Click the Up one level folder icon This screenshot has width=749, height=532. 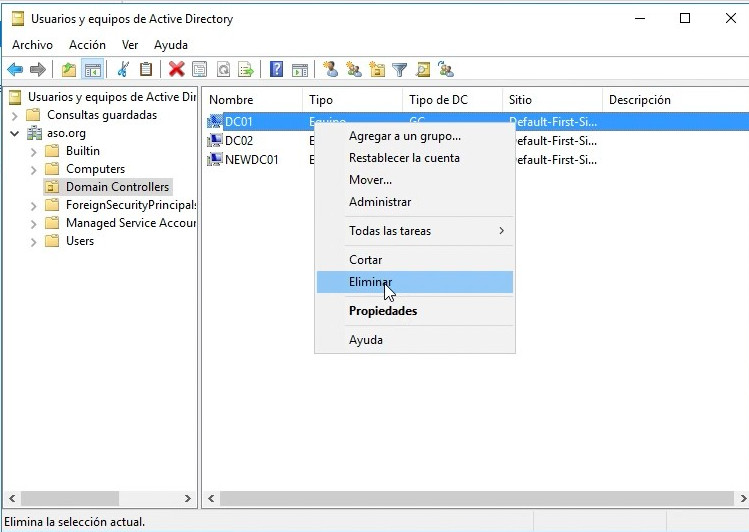tap(68, 69)
